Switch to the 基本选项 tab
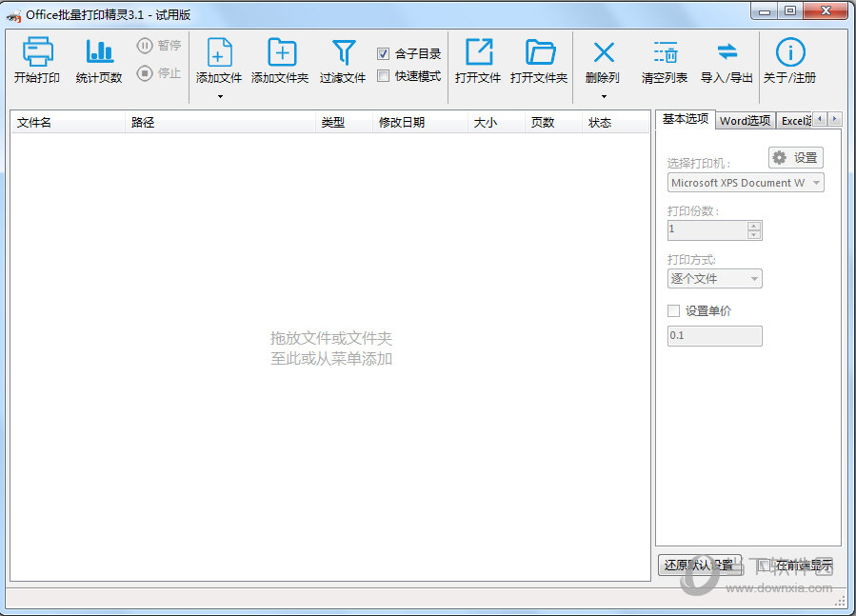 (x=686, y=119)
